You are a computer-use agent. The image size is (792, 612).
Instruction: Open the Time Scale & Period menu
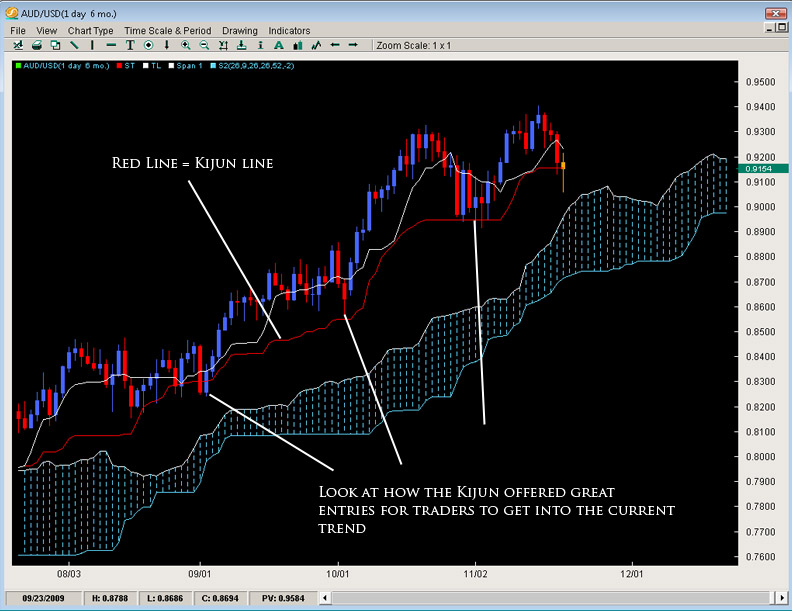[x=168, y=31]
